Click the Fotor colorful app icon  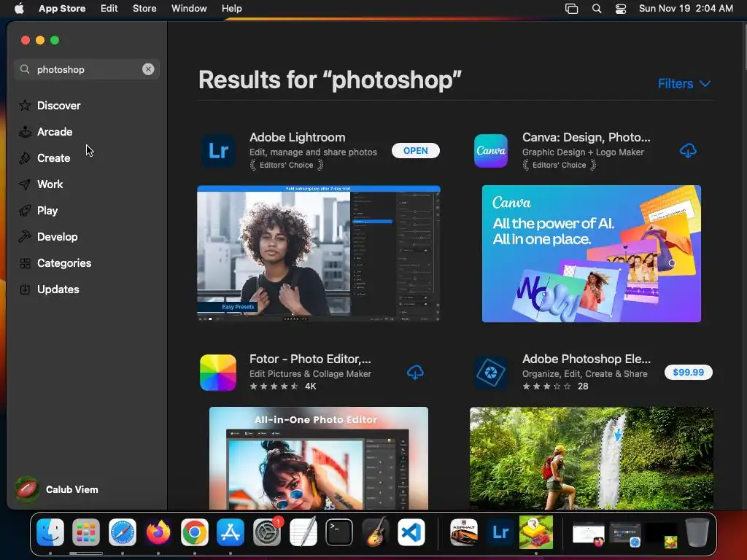tap(218, 373)
